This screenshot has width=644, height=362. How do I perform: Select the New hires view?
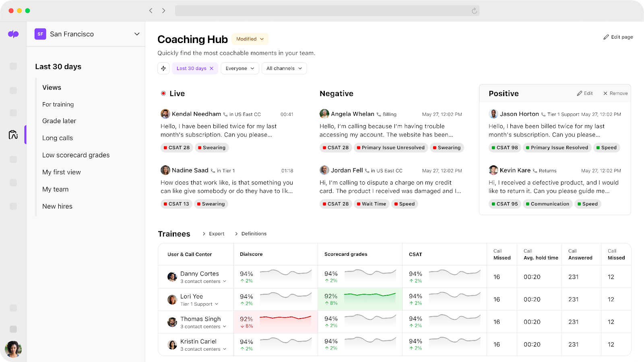[x=57, y=206]
